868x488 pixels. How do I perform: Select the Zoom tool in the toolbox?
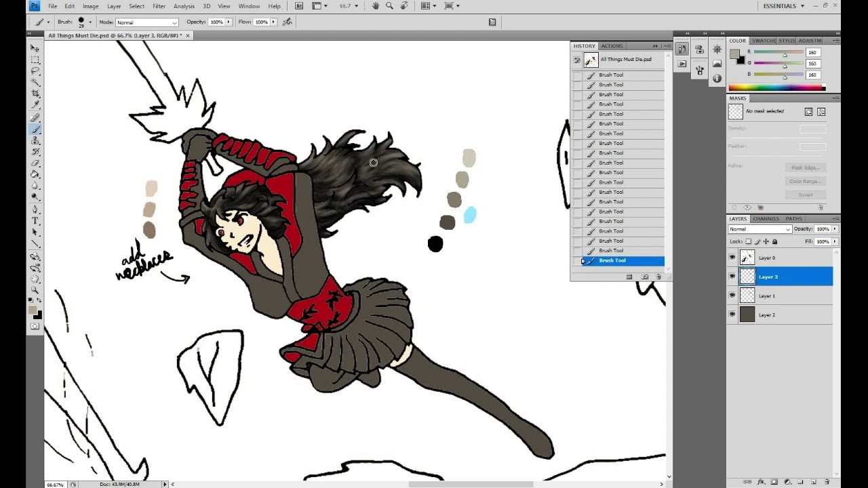pyautogui.click(x=35, y=290)
